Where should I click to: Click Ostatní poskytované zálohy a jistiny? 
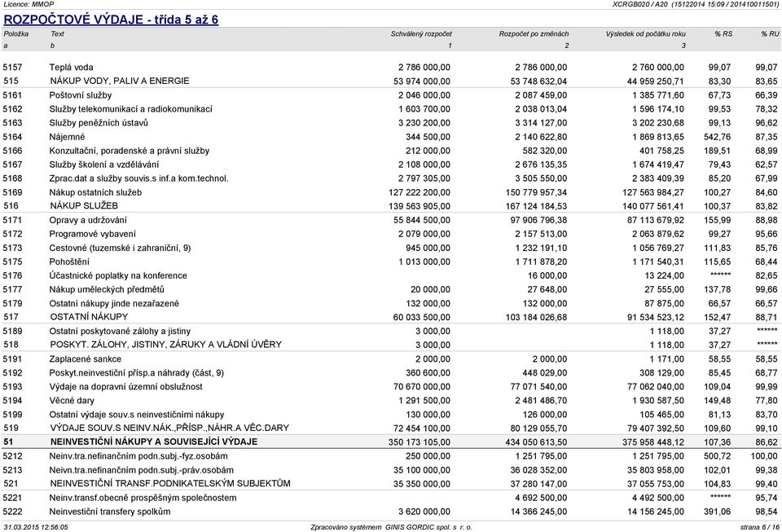[x=120, y=331]
